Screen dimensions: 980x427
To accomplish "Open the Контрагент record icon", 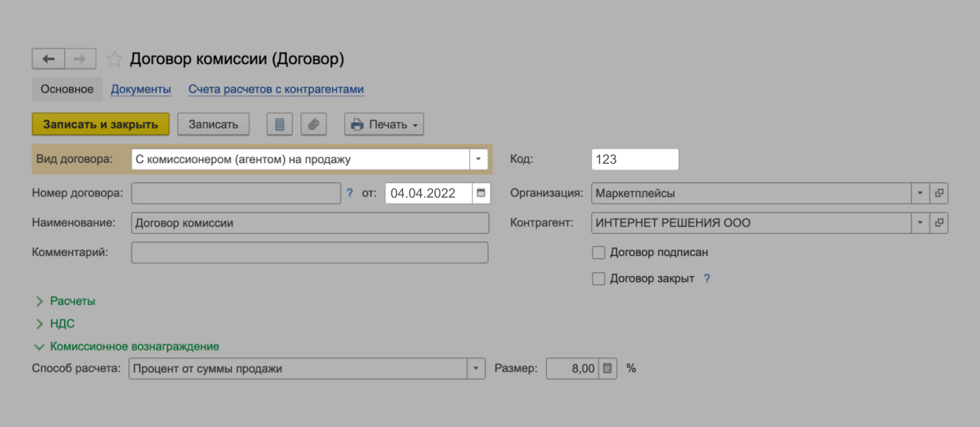I will [x=939, y=223].
